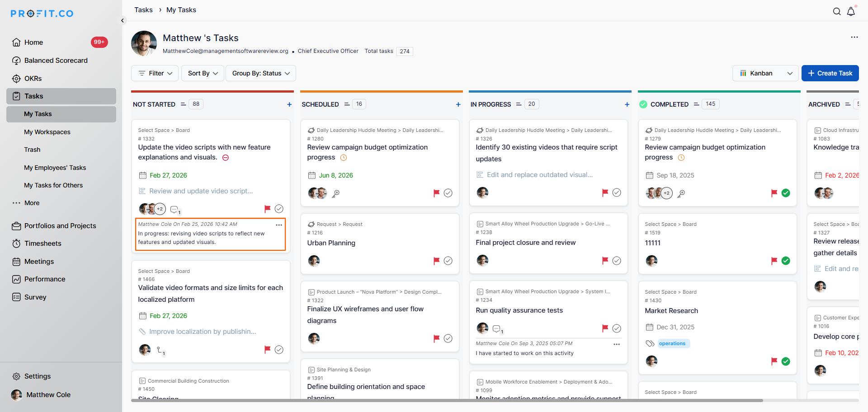Click the key icon on scheduled task 1280
This screenshot has width=868, height=412.
336,193
